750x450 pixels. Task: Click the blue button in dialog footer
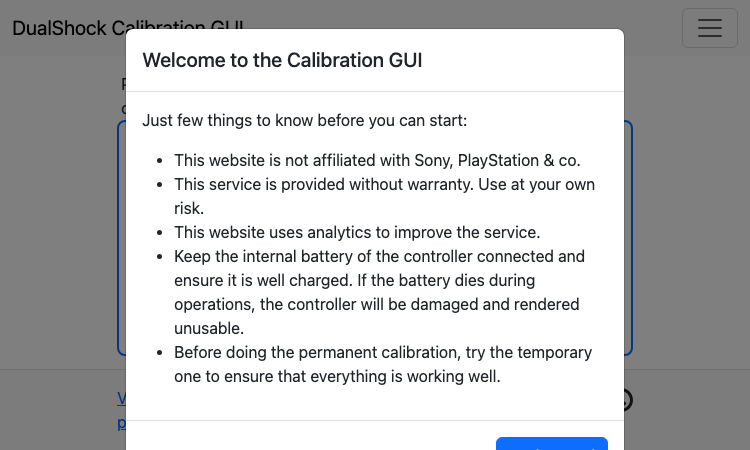(551, 443)
